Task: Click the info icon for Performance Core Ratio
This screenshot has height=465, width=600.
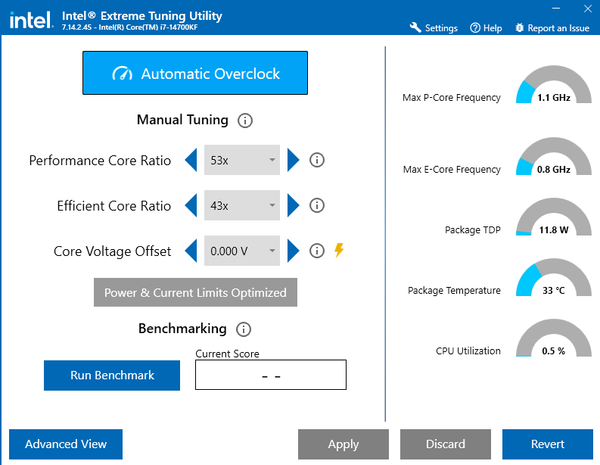Action: coord(317,160)
